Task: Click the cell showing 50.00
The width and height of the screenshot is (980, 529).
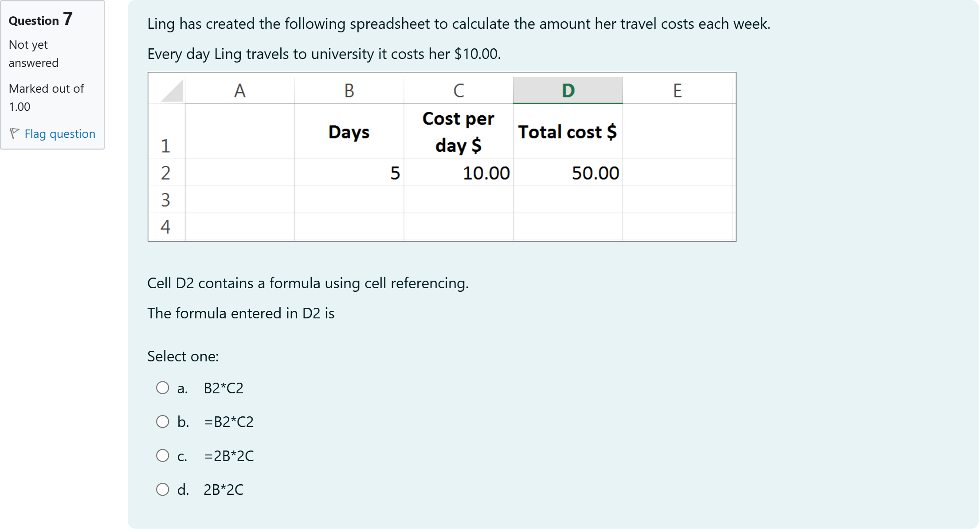Action: click(x=568, y=173)
